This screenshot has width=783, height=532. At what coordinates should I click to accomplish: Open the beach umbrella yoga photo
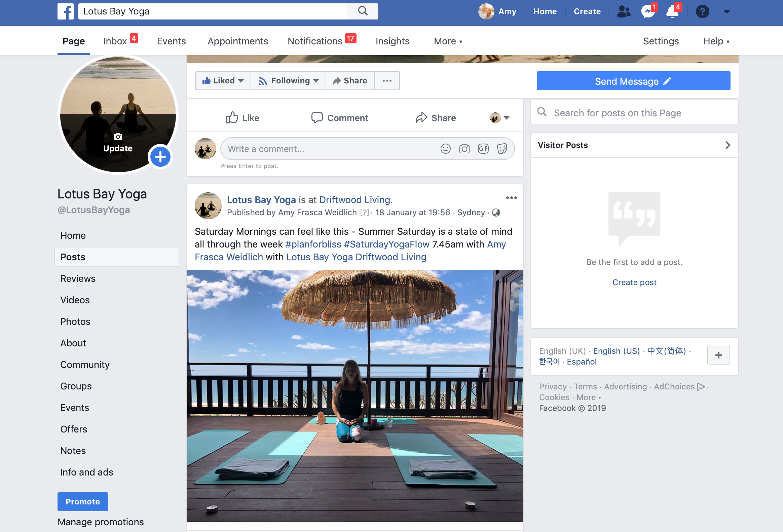click(355, 395)
